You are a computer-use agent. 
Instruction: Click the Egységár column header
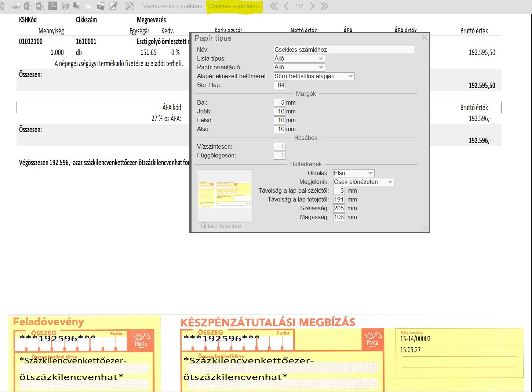(139, 31)
